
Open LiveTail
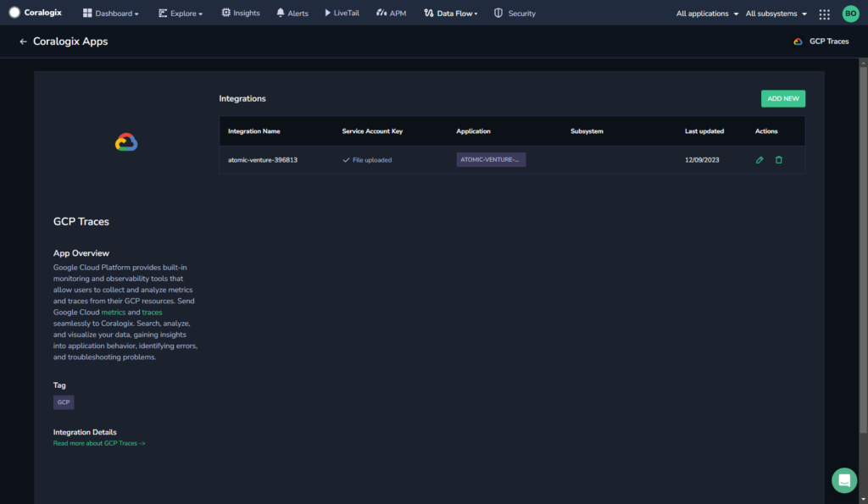(x=342, y=13)
